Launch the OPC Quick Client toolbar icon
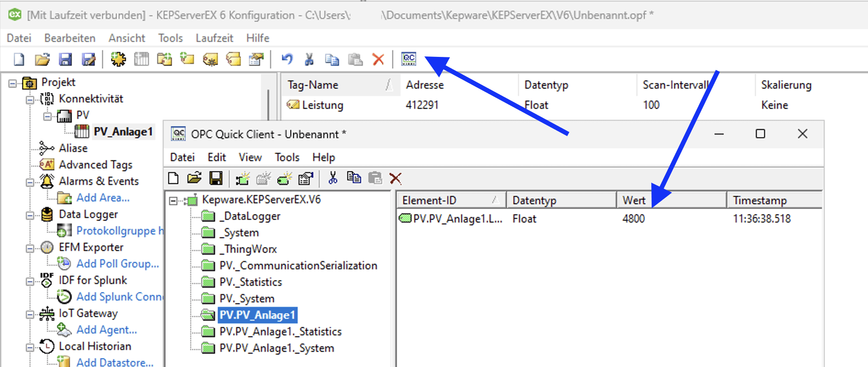Viewport: 868px width, 367px height. (x=409, y=59)
